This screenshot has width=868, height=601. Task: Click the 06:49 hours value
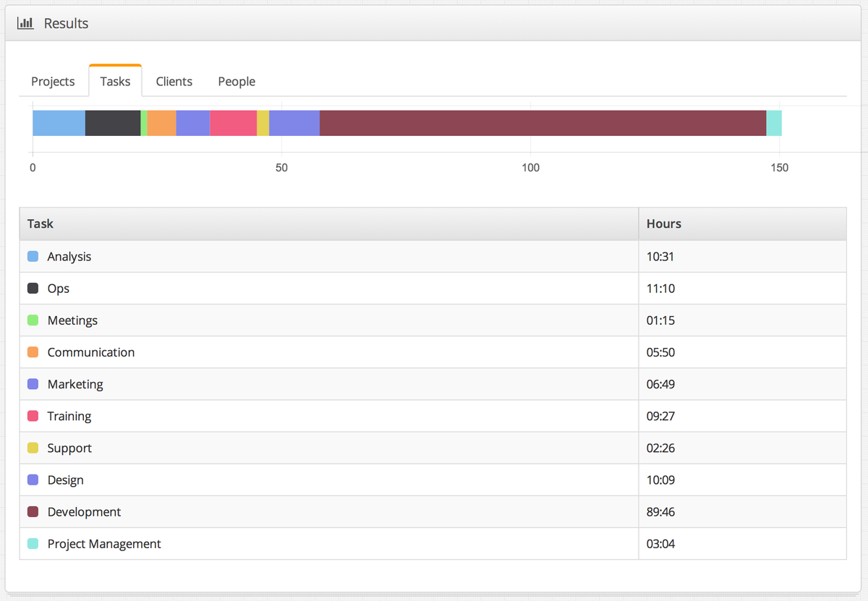pos(660,384)
